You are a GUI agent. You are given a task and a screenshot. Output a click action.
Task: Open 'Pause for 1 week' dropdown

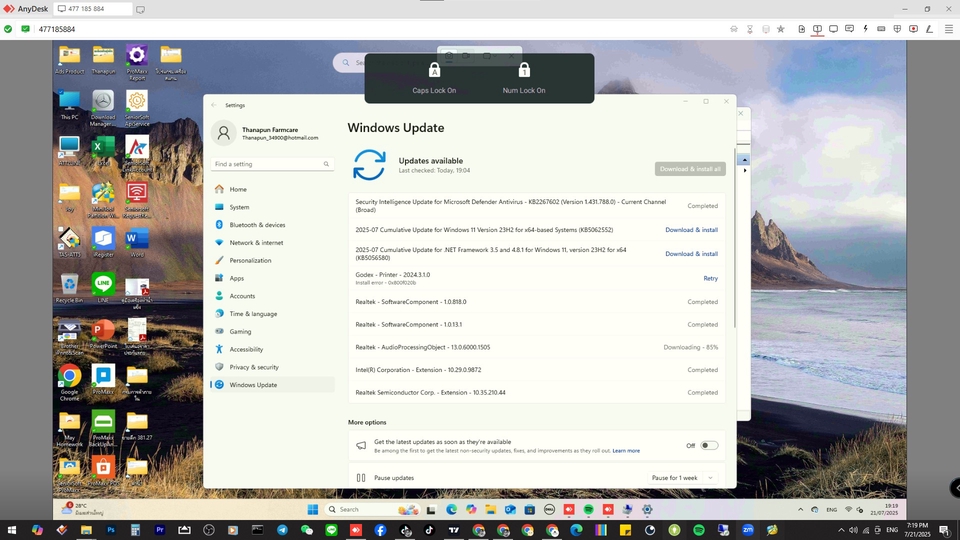click(x=682, y=478)
